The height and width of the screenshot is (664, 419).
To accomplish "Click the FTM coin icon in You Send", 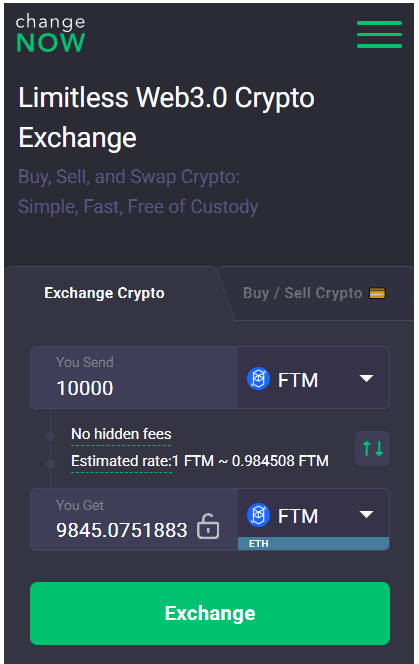I will 258,379.
